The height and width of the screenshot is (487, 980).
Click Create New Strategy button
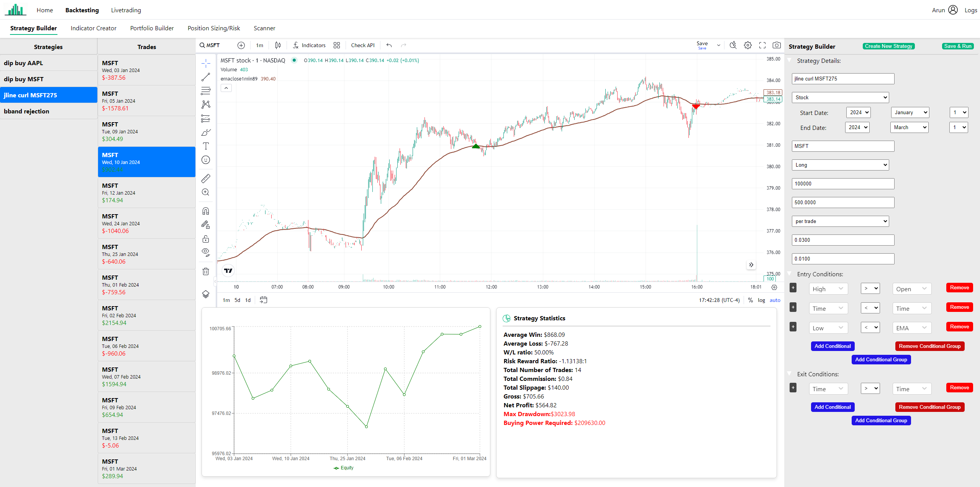tap(888, 46)
